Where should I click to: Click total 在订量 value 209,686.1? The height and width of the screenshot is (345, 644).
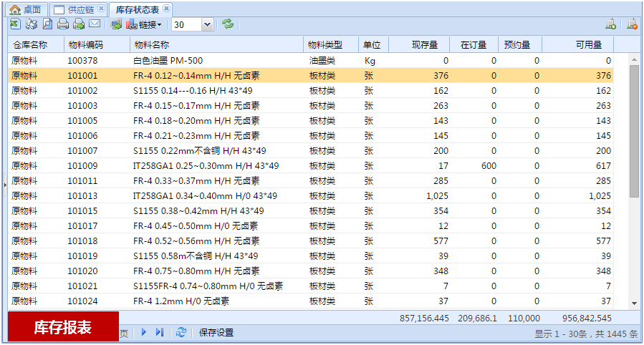[x=477, y=319]
